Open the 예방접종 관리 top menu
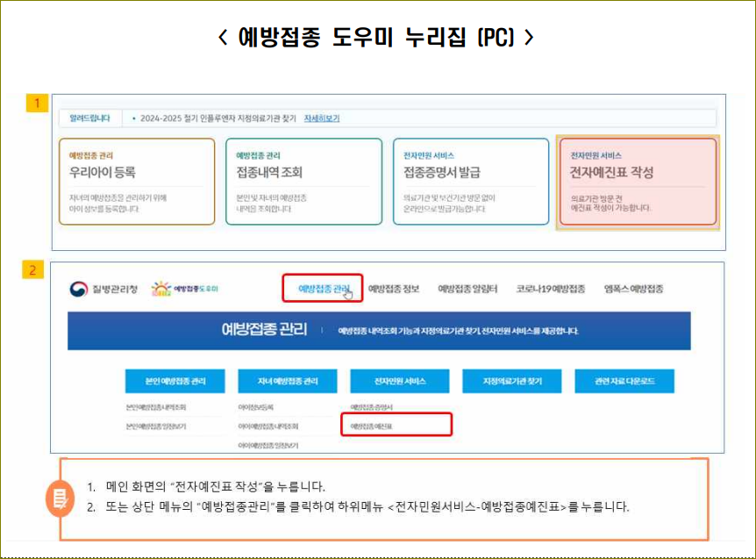The height and width of the screenshot is (559, 756). coord(323,289)
